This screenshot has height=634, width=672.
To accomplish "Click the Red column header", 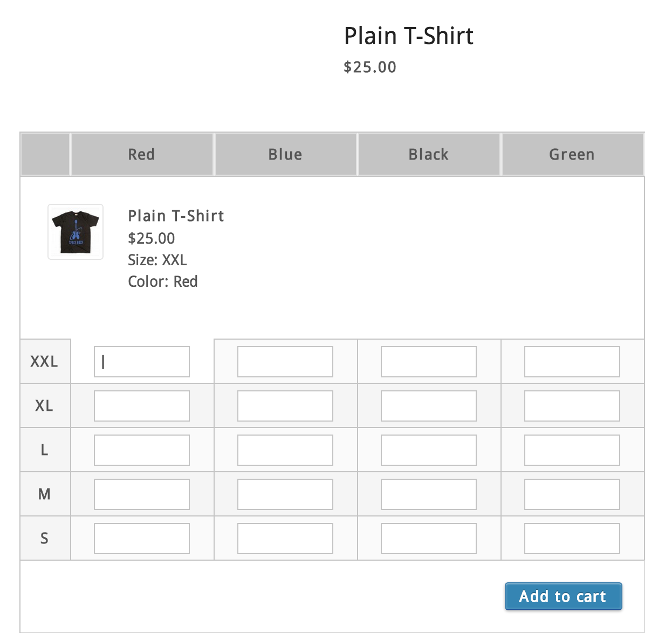I will pos(142,155).
